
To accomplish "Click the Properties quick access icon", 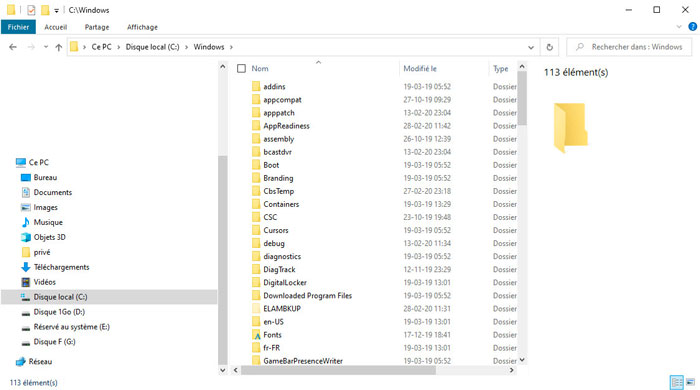I will (31, 10).
